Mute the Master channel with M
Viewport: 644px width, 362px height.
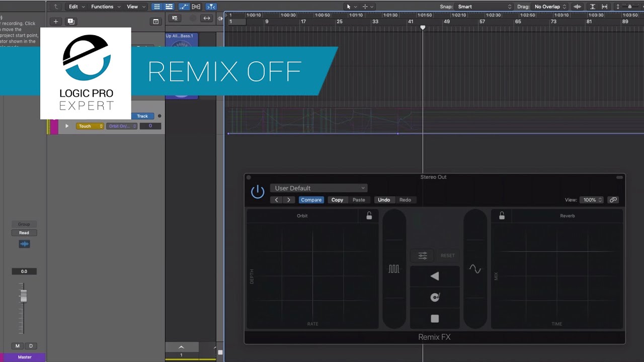[x=18, y=346]
